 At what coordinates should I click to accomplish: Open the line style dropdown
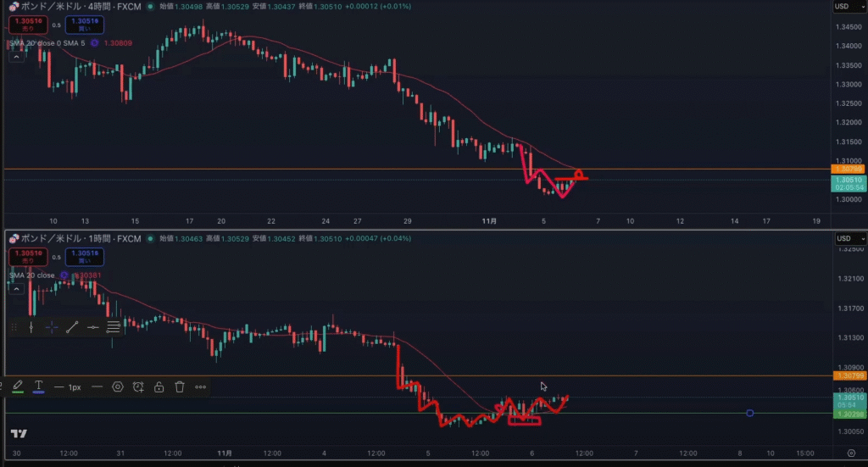97,386
